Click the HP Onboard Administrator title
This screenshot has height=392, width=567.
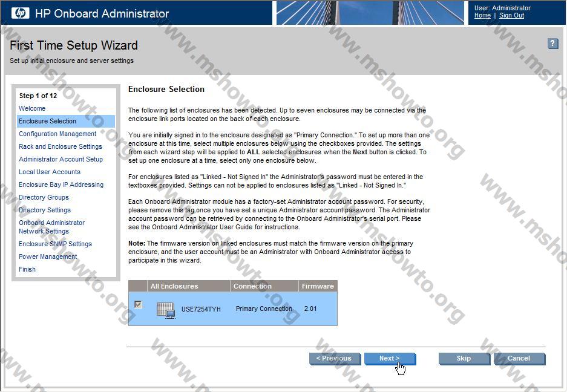point(102,14)
